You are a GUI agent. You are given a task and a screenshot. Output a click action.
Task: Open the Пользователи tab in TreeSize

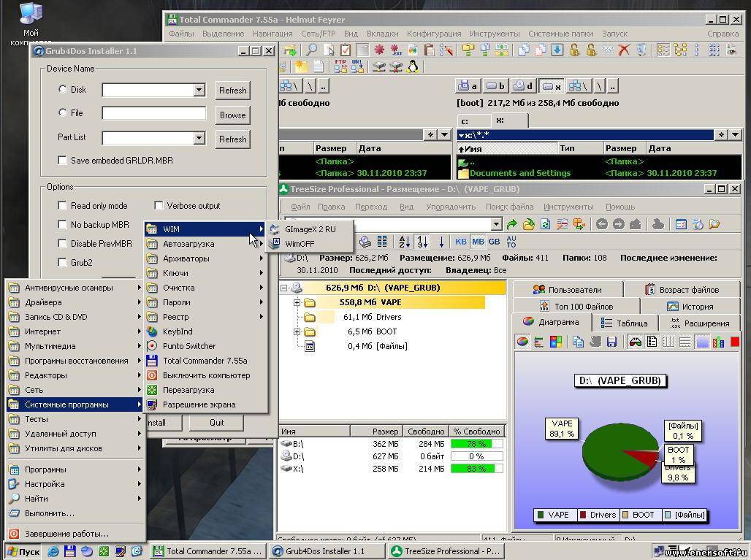click(568, 290)
